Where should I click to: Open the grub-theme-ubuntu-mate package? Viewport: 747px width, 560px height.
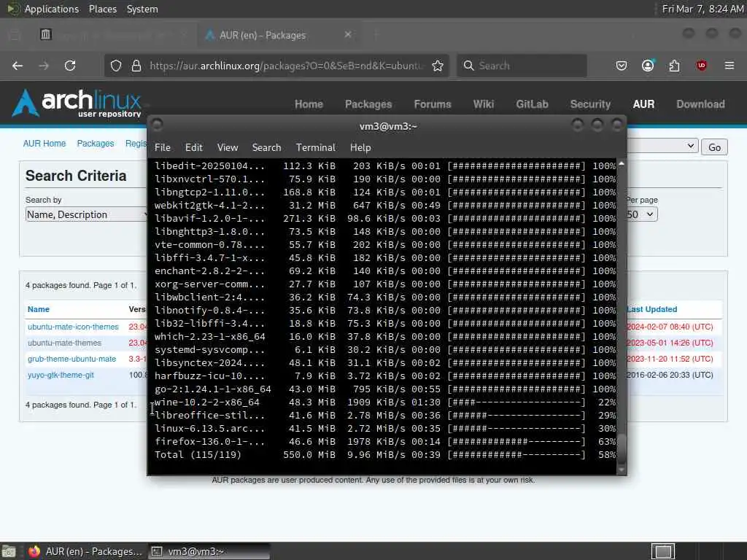click(71, 359)
